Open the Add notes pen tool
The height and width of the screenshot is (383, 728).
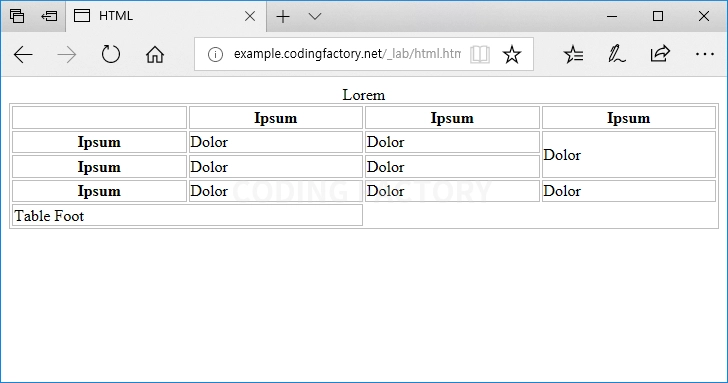click(x=617, y=54)
